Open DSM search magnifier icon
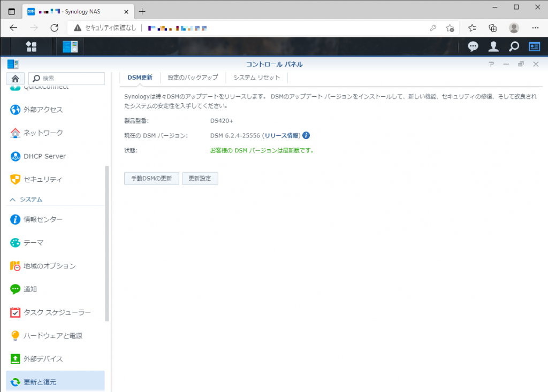This screenshot has height=392, width=548. tap(514, 47)
